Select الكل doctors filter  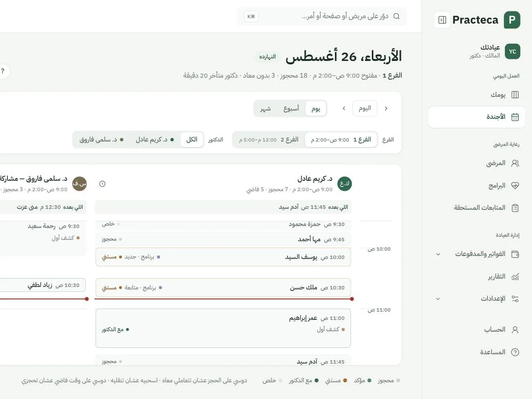pos(192,140)
